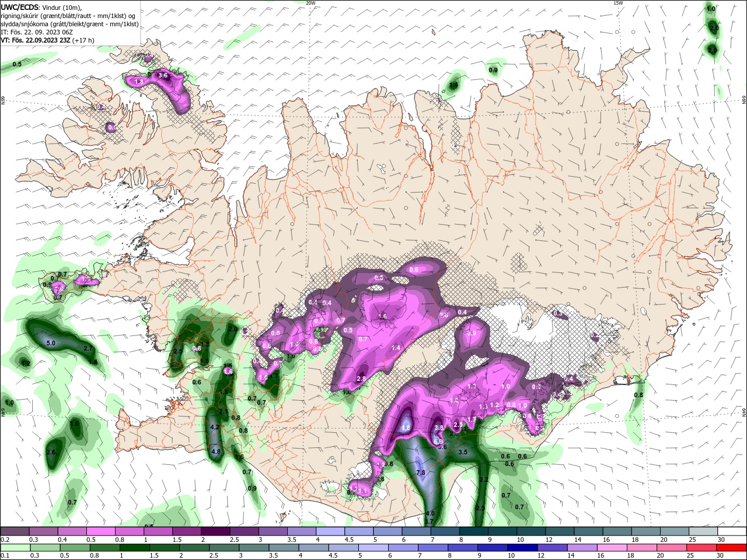Image resolution: width=747 pixels, height=560 pixels.
Task: Click the rain legend swatch labeled 0.1
Action: [x=15, y=548]
